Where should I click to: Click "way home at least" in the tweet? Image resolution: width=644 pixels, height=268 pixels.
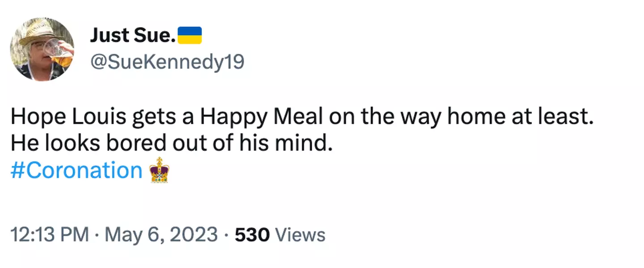[x=496, y=117]
